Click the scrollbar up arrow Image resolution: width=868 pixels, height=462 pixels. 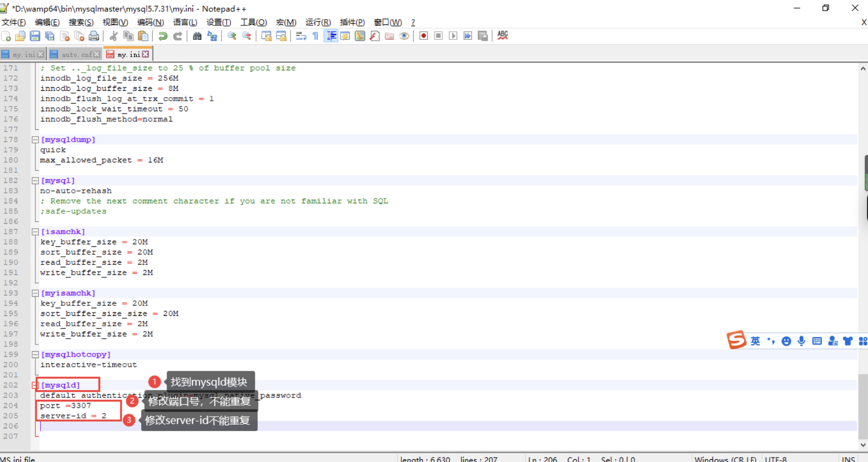(x=863, y=69)
